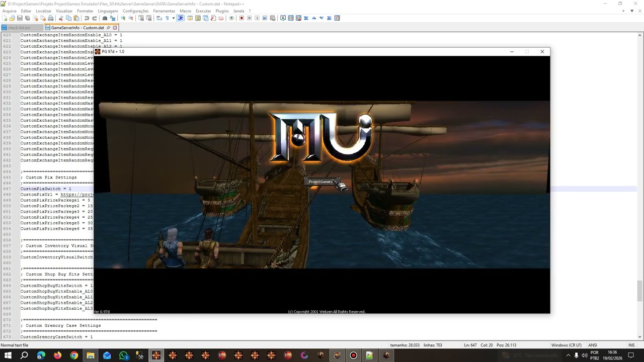Zoom in on the editor text
The height and width of the screenshot is (362, 644).
tap(123, 18)
